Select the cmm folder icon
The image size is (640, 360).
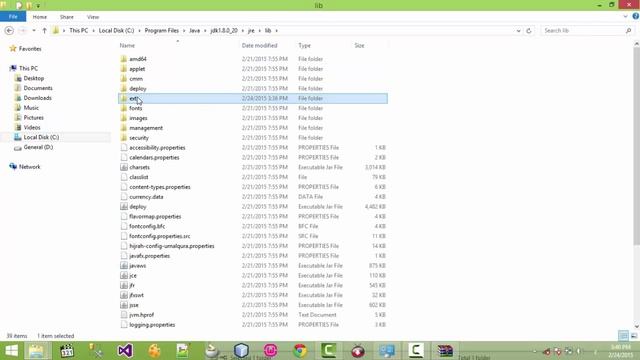coord(124,78)
